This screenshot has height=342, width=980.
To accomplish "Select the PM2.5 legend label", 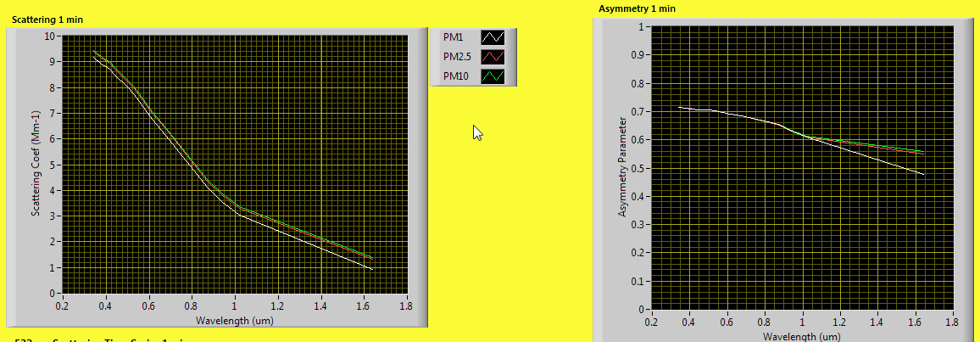I will tap(457, 57).
